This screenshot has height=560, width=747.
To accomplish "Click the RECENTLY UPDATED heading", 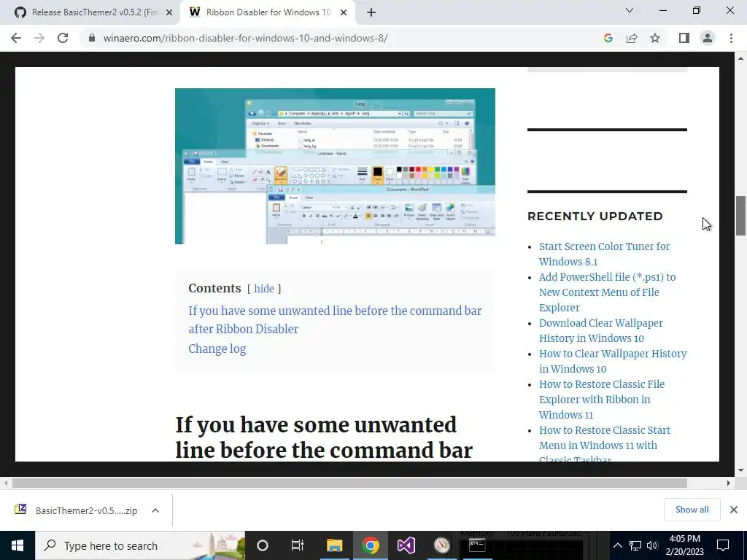I will click(x=595, y=216).
